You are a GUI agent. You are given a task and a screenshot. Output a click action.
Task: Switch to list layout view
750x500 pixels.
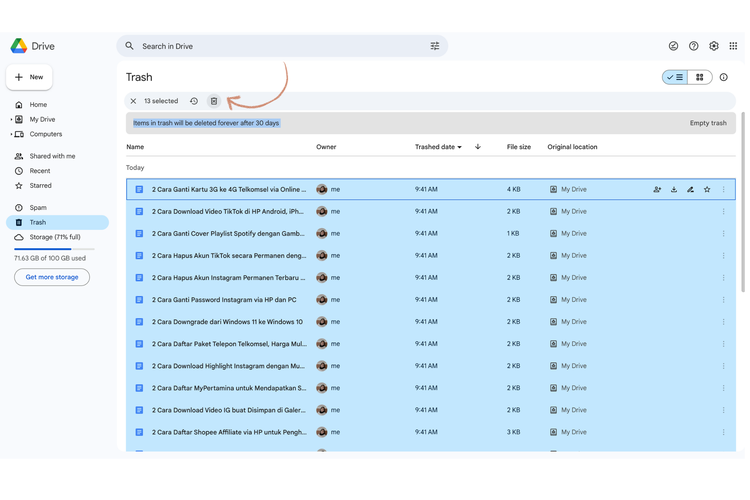click(675, 77)
